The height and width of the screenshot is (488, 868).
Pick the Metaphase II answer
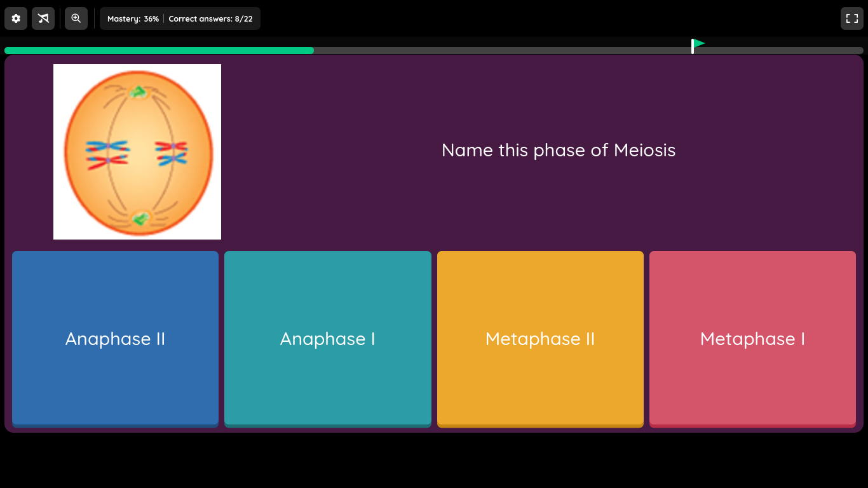[x=540, y=339]
